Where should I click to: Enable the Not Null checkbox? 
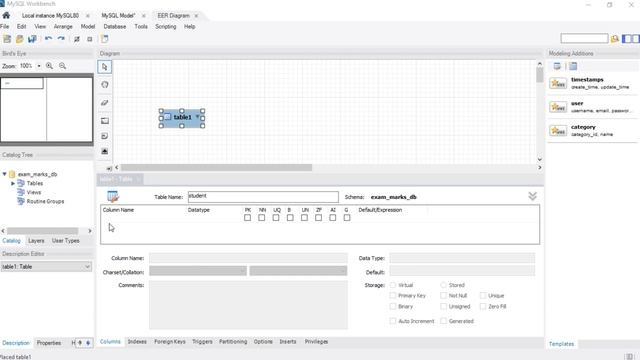(443, 296)
